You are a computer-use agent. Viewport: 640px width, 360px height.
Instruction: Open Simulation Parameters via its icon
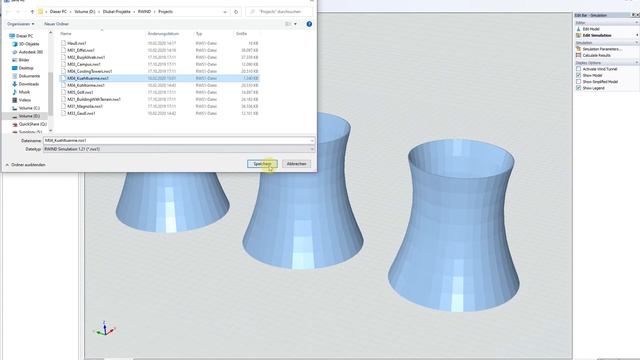[578, 49]
